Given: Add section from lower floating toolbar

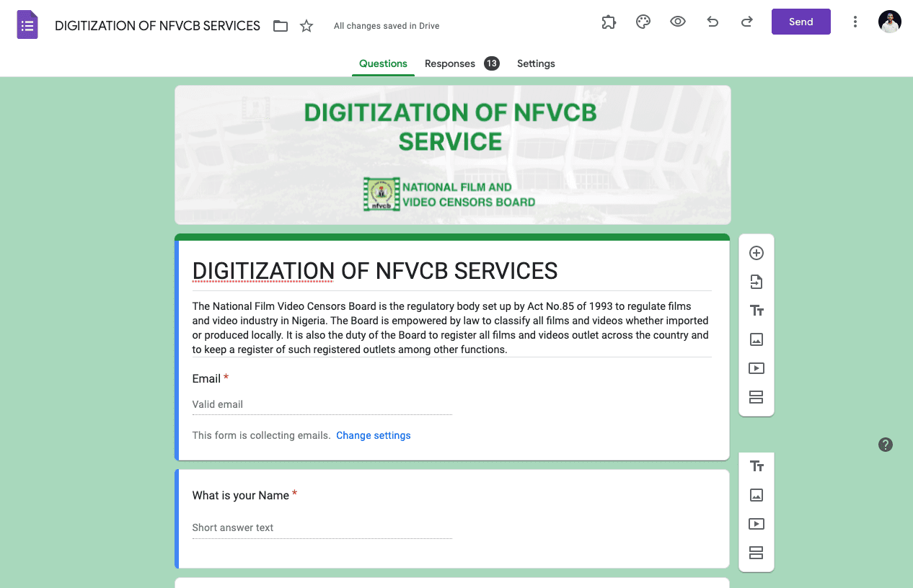Looking at the screenshot, I should pyautogui.click(x=757, y=553).
